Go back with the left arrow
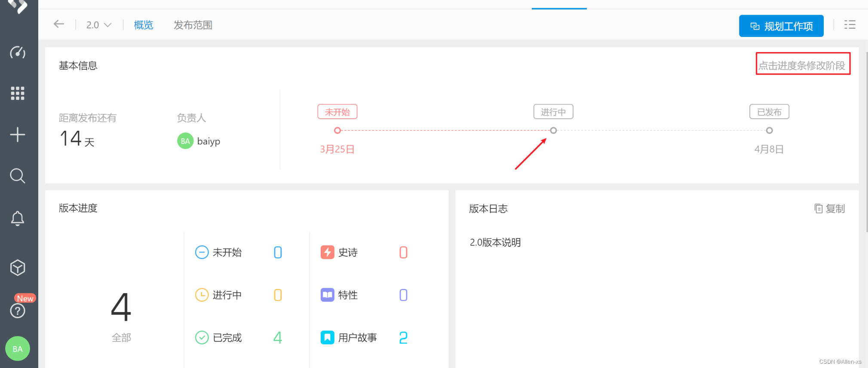868x368 pixels. [59, 24]
